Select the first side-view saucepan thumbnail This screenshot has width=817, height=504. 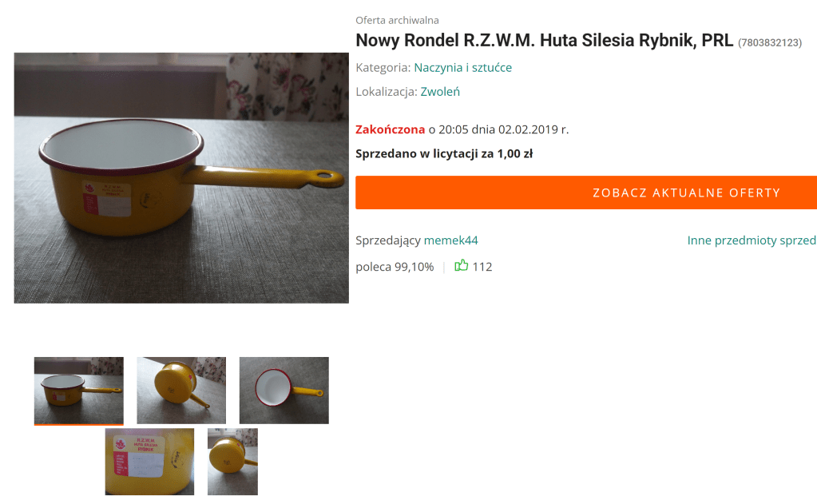pyautogui.click(x=79, y=391)
